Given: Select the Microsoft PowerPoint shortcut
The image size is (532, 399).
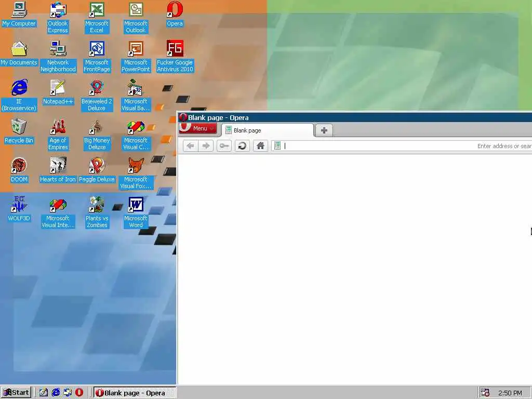Looking at the screenshot, I should pyautogui.click(x=136, y=57).
